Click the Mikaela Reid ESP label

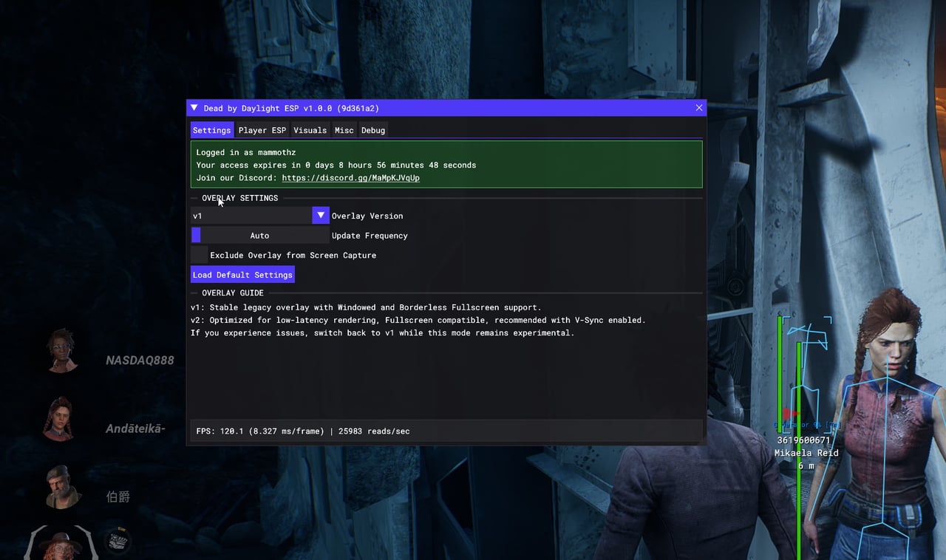point(806,453)
